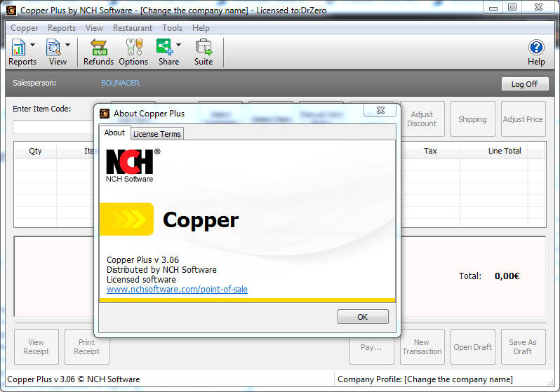This screenshot has width=560, height=392.
Task: Open the Options tool
Action: click(133, 53)
